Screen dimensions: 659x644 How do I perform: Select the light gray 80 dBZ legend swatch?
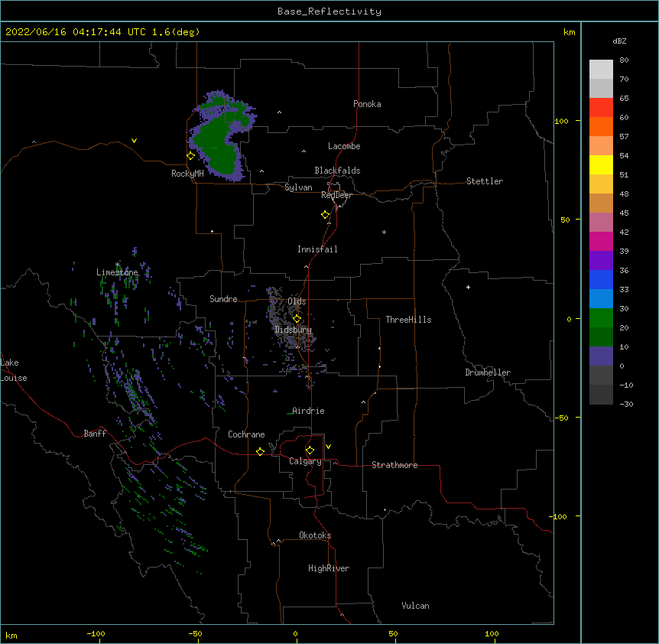tap(601, 70)
